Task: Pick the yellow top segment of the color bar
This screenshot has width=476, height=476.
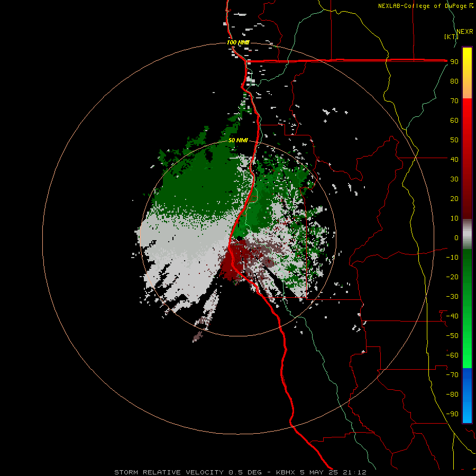Action: pos(467,73)
